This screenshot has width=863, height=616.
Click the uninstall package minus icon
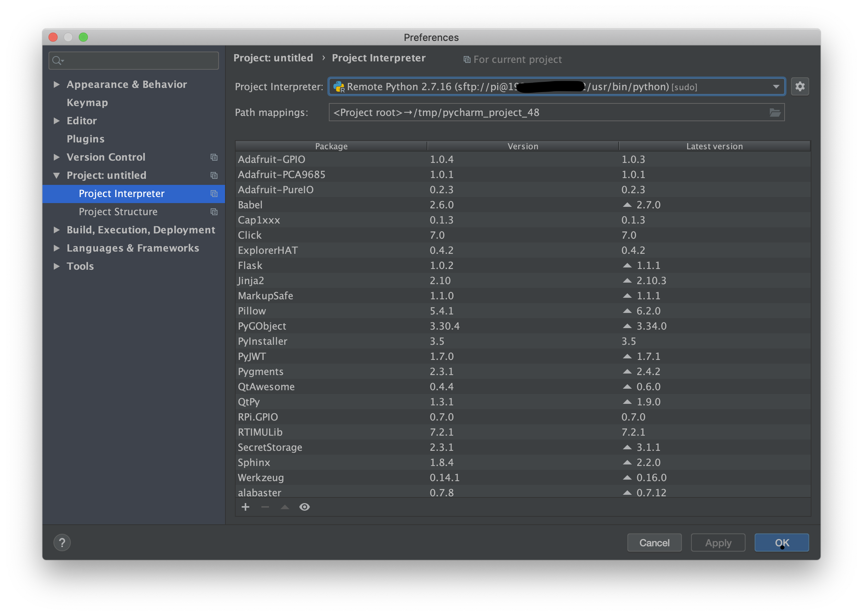(265, 507)
